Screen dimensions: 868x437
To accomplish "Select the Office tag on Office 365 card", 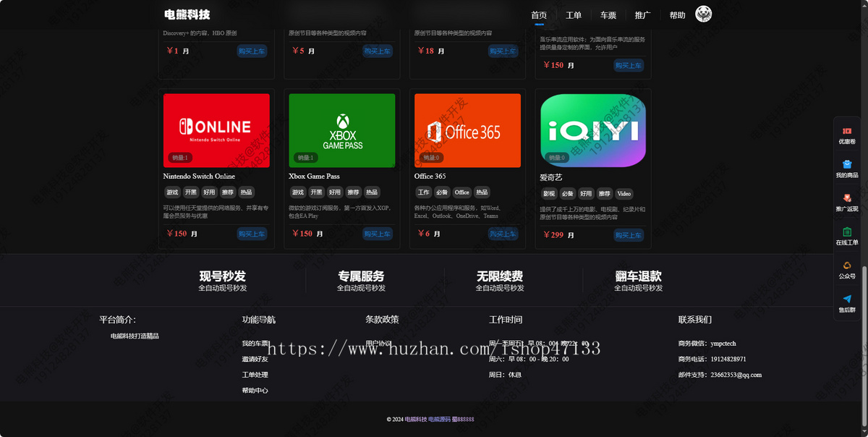I will [462, 192].
